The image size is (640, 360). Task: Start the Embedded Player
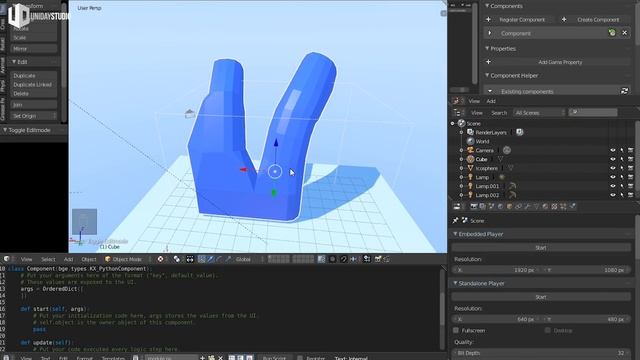pos(541,247)
